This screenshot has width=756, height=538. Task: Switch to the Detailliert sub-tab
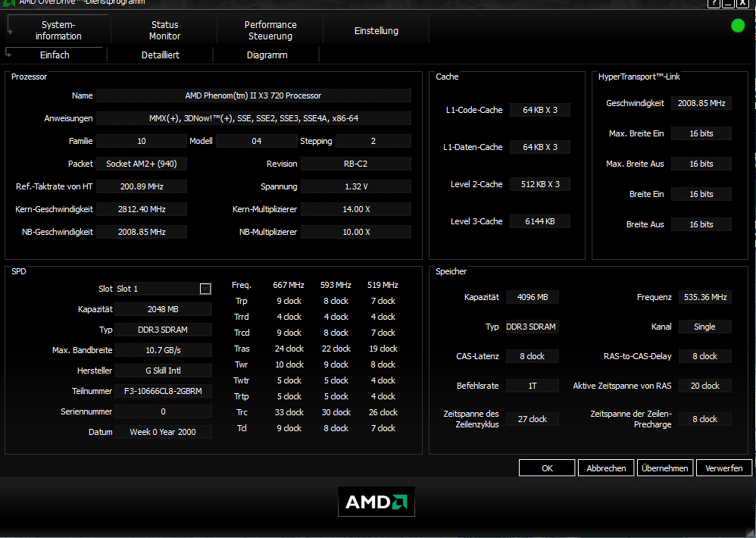pyautogui.click(x=160, y=55)
